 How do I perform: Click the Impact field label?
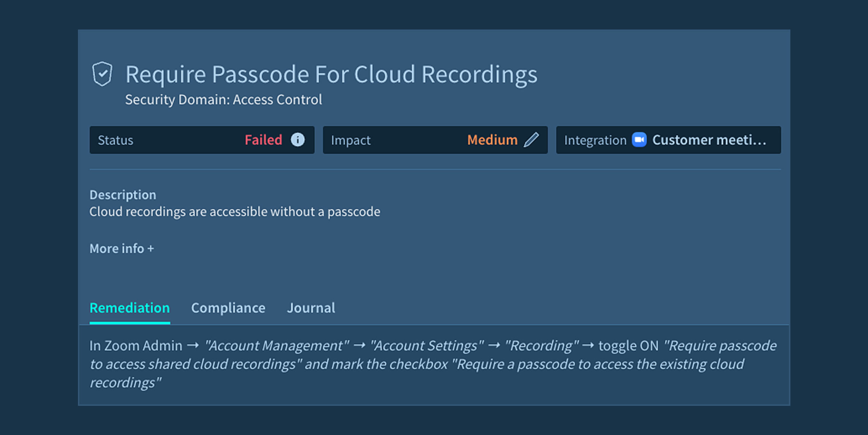[351, 140]
